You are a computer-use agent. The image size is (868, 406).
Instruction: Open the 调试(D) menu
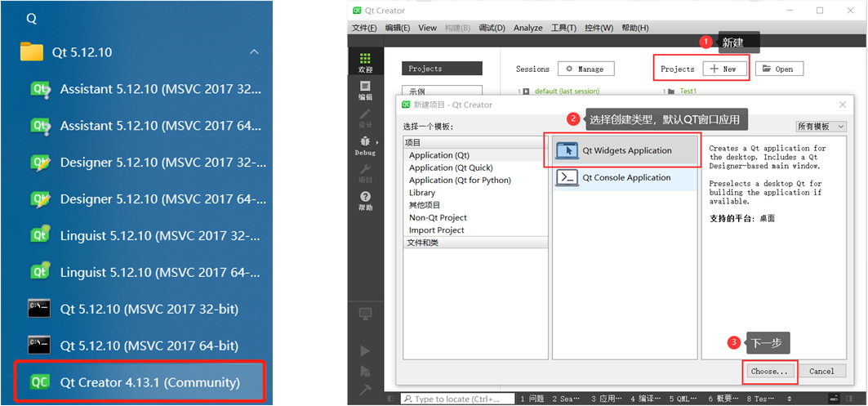tap(492, 28)
